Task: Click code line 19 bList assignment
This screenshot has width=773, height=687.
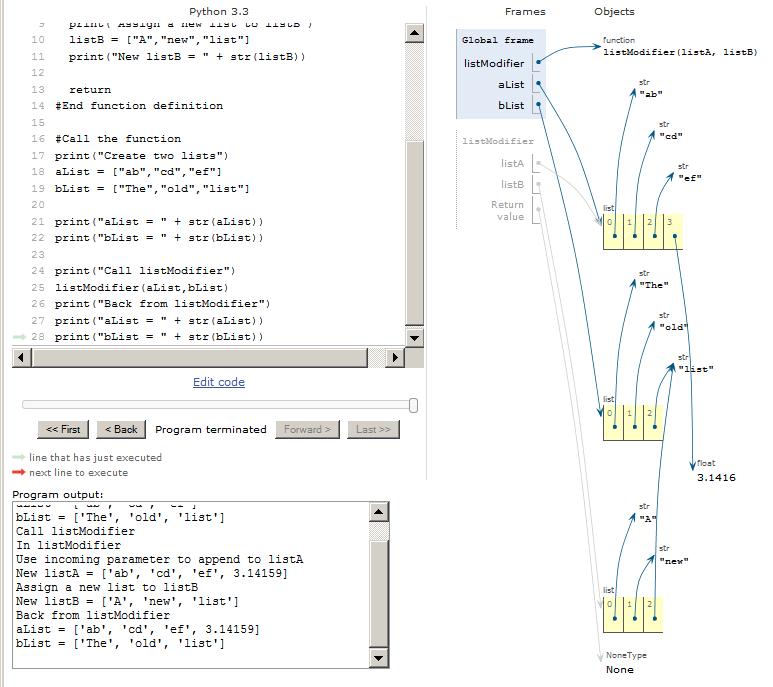Action: tap(152, 189)
